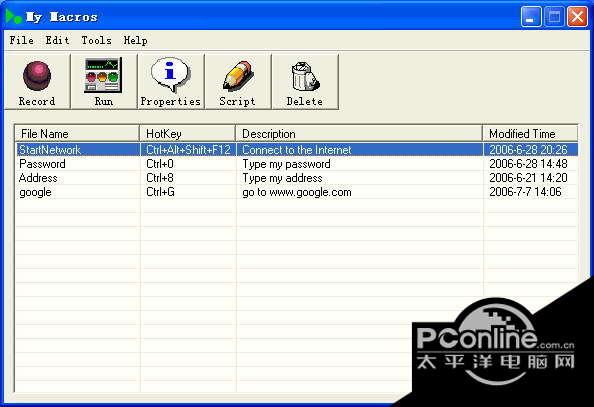Sort by the HotKey column header
Viewport: 594px width, 407px height.
coord(188,134)
